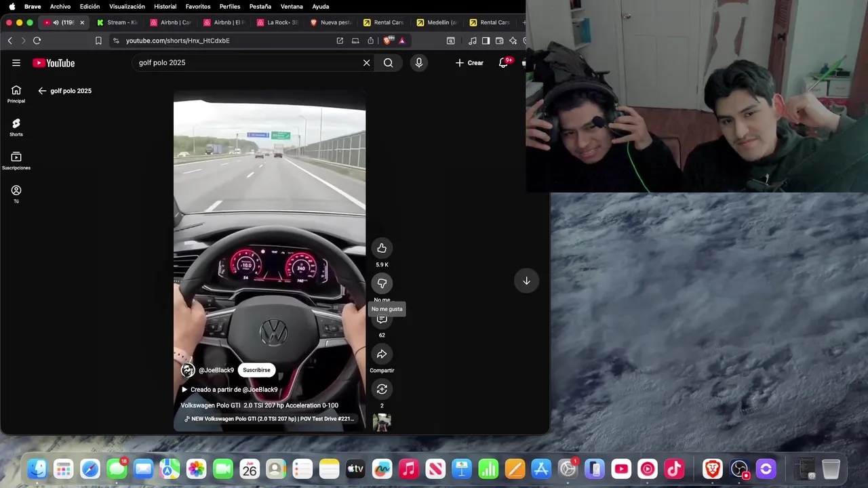This screenshot has height=488, width=868.
Task: Open Brave Shields lion icon
Action: (388, 41)
